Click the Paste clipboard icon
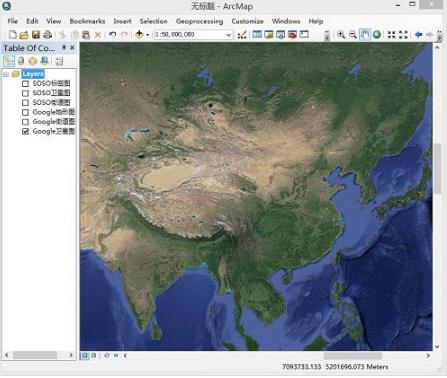 tap(86, 34)
